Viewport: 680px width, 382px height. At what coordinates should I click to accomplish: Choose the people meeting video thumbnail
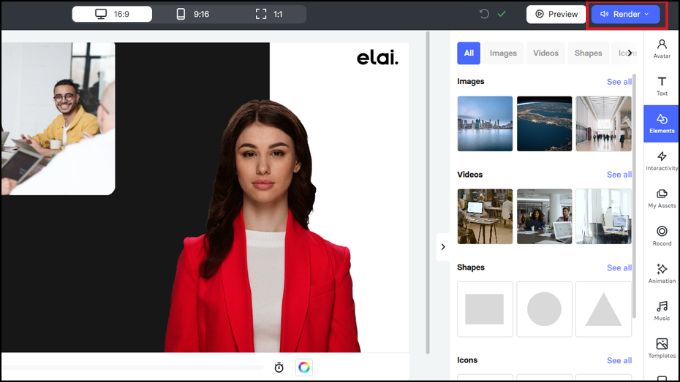click(544, 216)
